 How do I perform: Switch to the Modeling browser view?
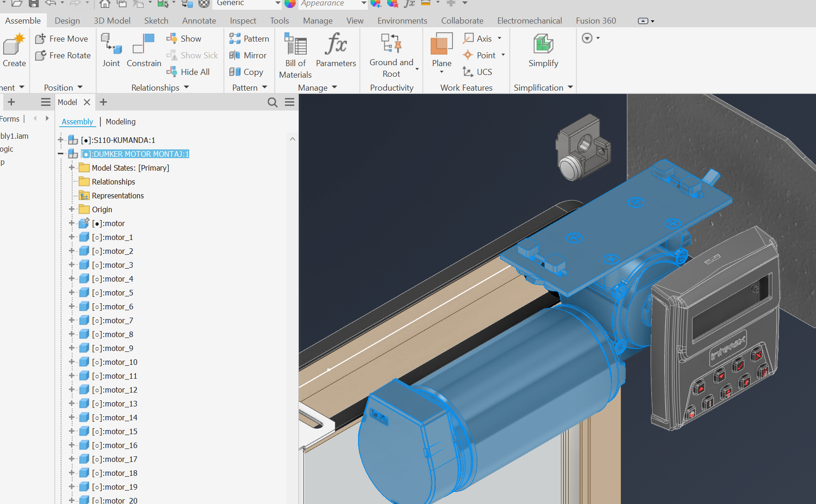pos(120,122)
